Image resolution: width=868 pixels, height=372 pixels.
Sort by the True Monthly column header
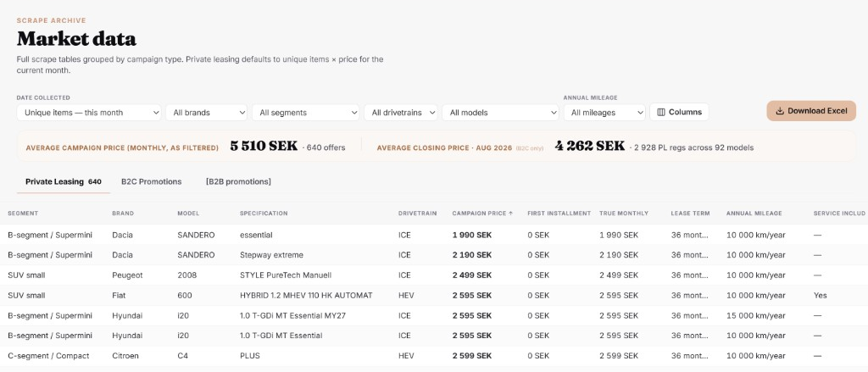(624, 214)
